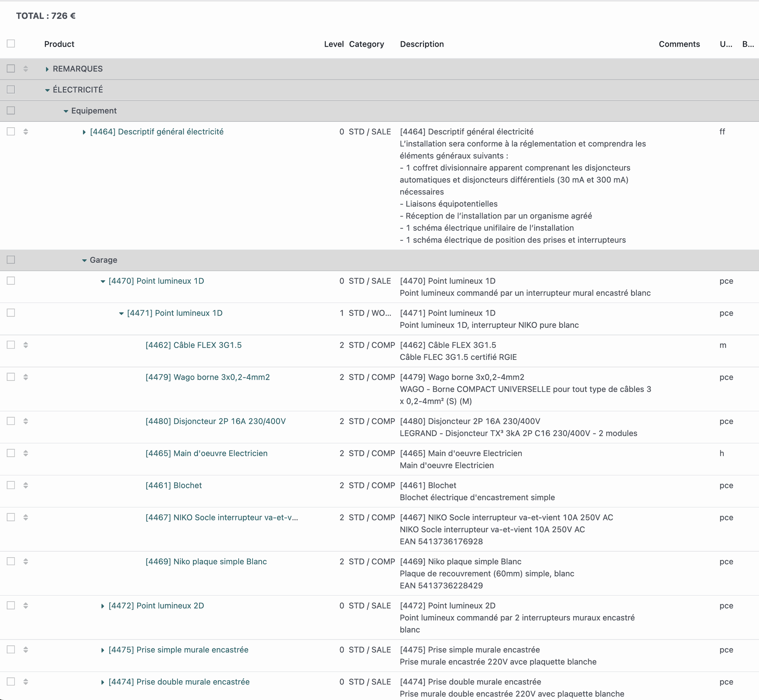Click drag handle of Descriptif général électricité row
This screenshot has height=700, width=759.
click(x=26, y=132)
